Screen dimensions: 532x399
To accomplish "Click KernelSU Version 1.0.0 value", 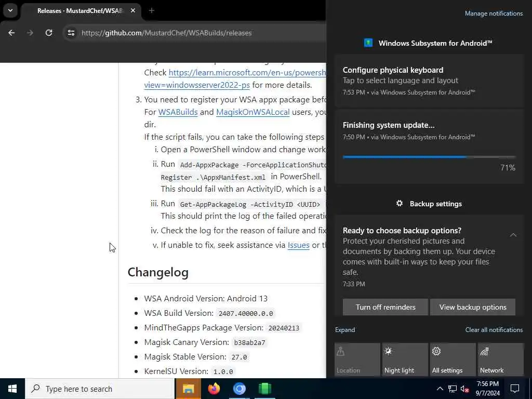I will pyautogui.click(x=223, y=371).
